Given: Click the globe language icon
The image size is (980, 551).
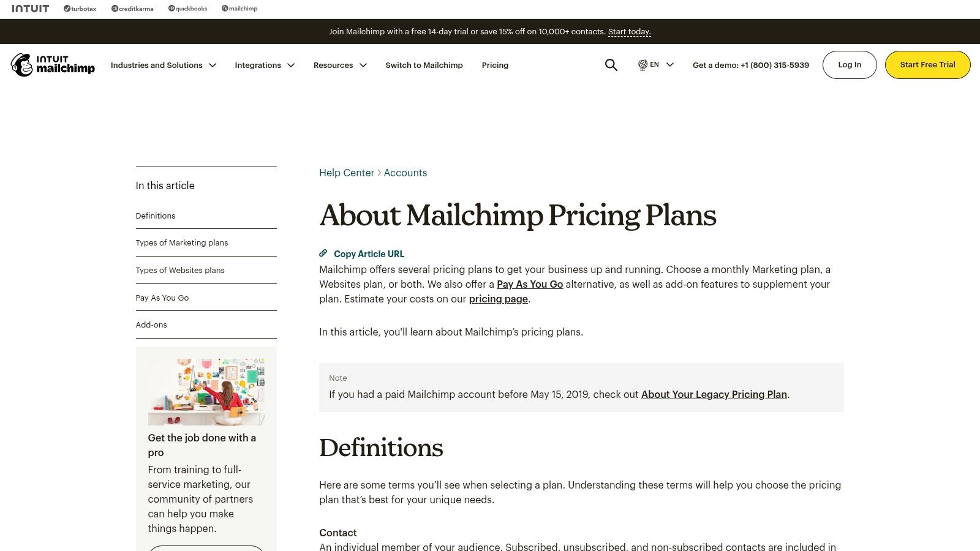Looking at the screenshot, I should (x=642, y=64).
